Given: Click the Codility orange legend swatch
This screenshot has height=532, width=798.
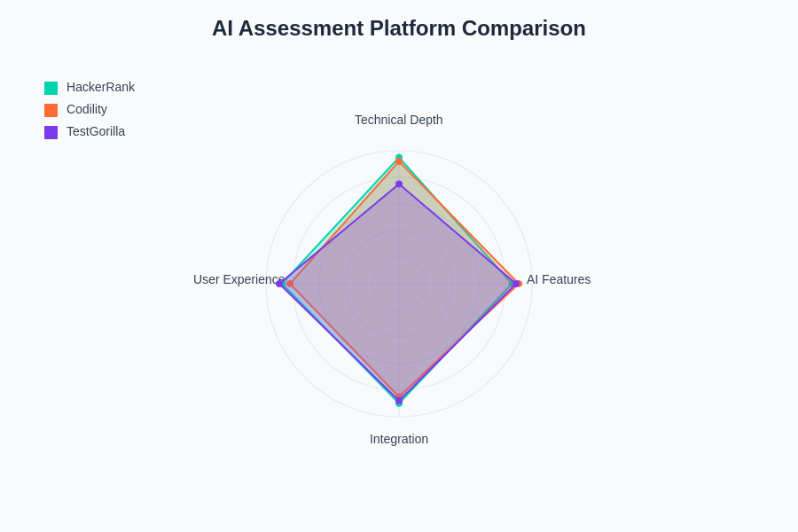Looking at the screenshot, I should click(x=51, y=110).
